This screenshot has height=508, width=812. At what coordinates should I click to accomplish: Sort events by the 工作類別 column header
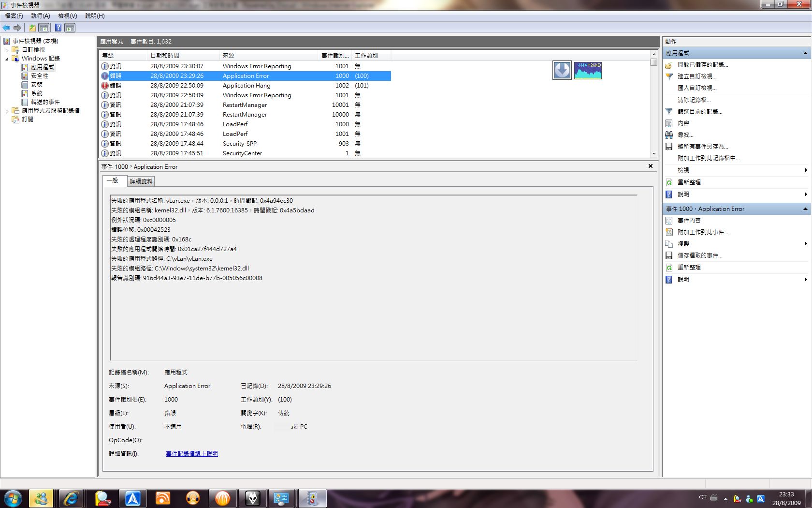point(371,56)
